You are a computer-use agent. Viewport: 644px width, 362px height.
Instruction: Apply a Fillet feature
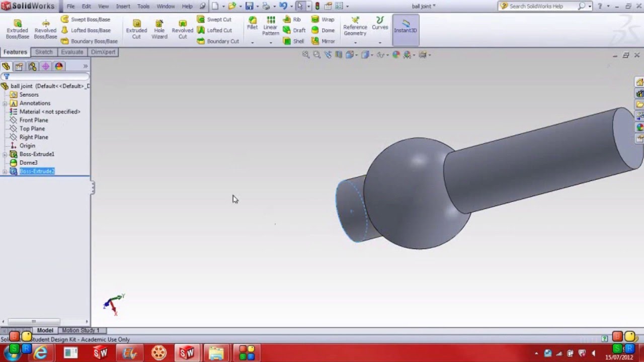click(x=253, y=24)
